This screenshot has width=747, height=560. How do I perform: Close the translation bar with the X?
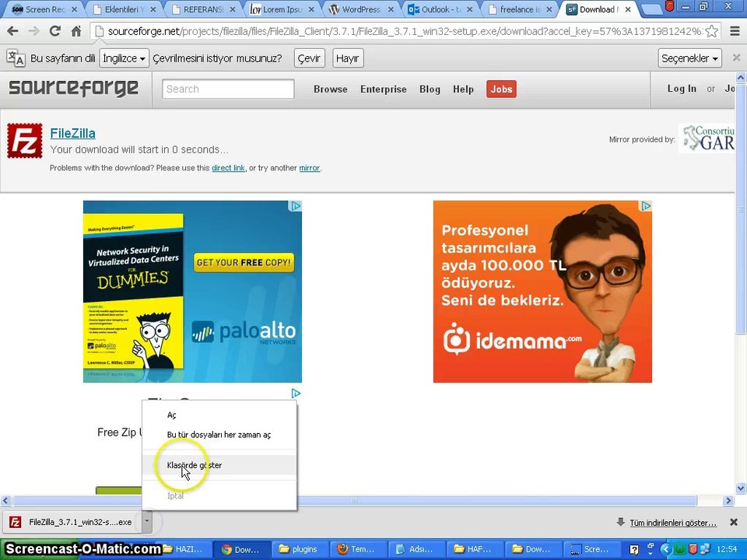(x=737, y=58)
